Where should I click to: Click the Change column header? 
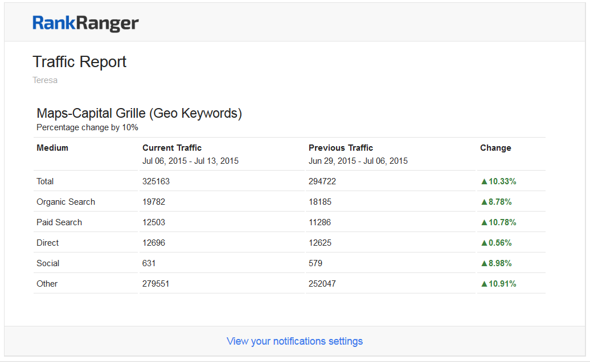coord(495,148)
